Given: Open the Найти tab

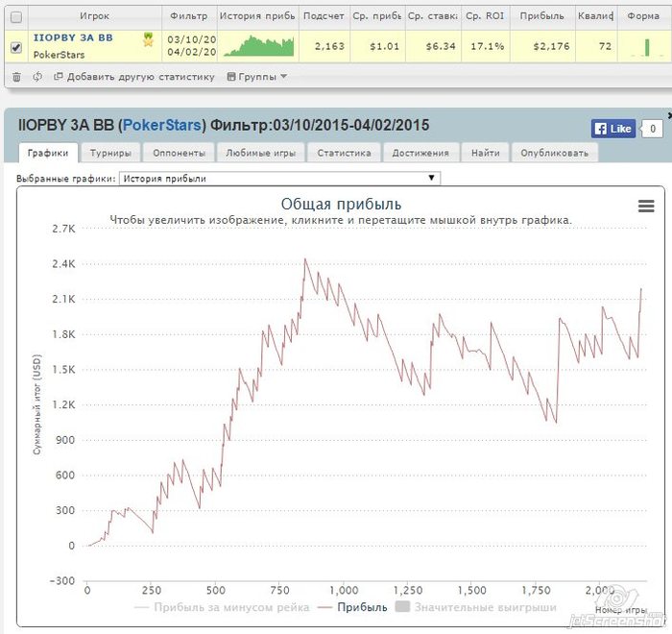Looking at the screenshot, I should point(486,153).
